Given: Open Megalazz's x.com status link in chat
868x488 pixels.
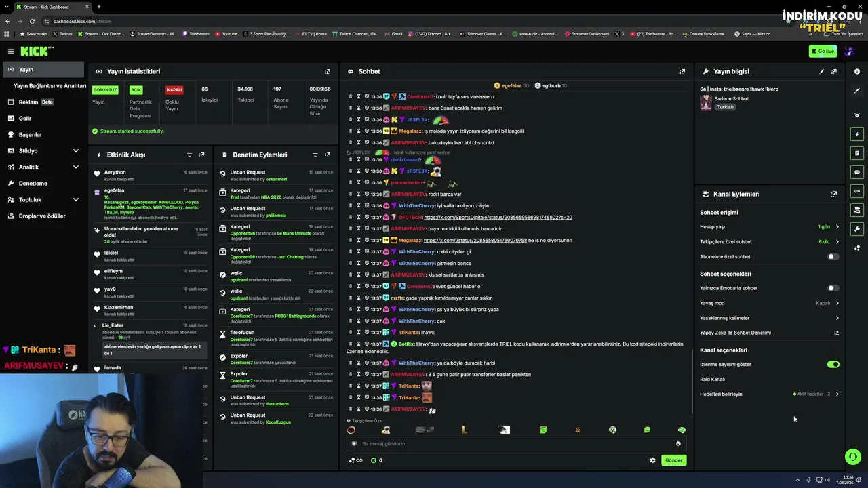Looking at the screenshot, I should click(x=475, y=241).
